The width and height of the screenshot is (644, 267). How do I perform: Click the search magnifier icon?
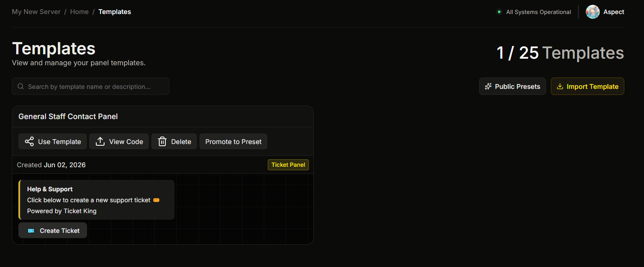tap(21, 86)
